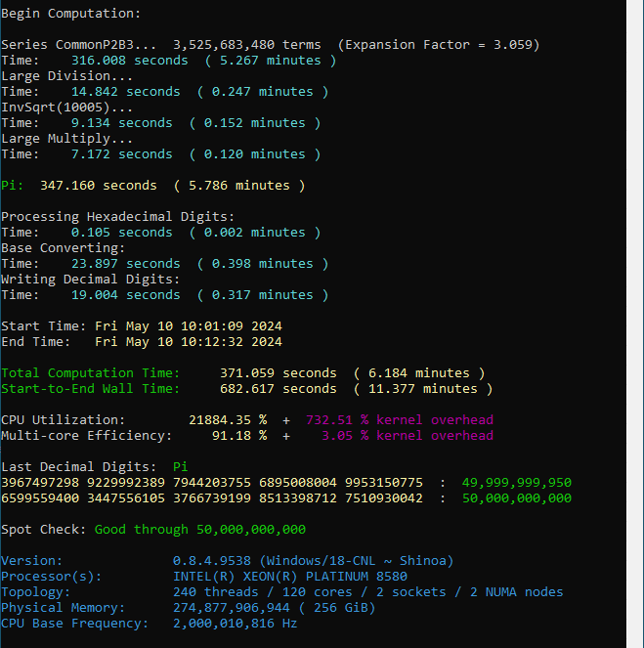Click the 'Base Converting:' line
644x648 pixels.
[64, 248]
